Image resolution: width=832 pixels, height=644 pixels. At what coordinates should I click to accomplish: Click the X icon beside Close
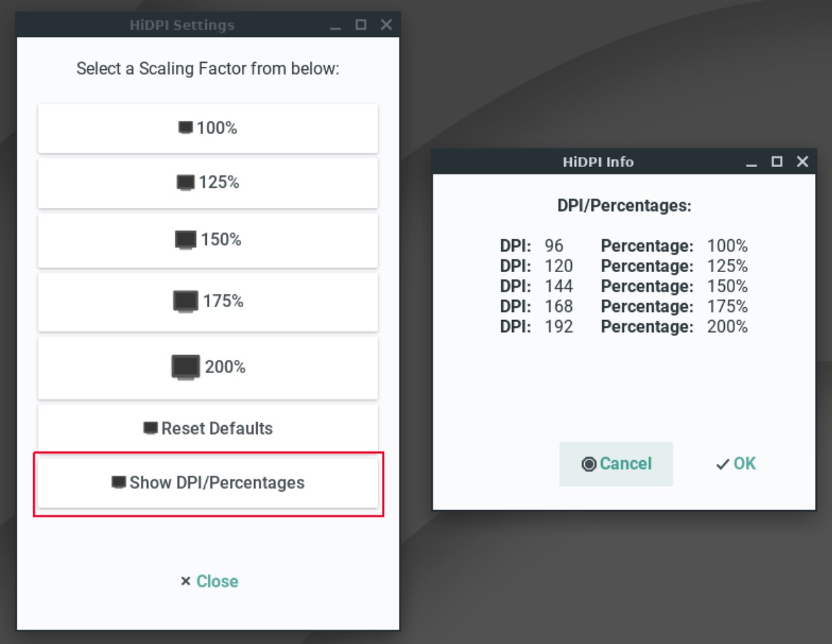pos(186,581)
